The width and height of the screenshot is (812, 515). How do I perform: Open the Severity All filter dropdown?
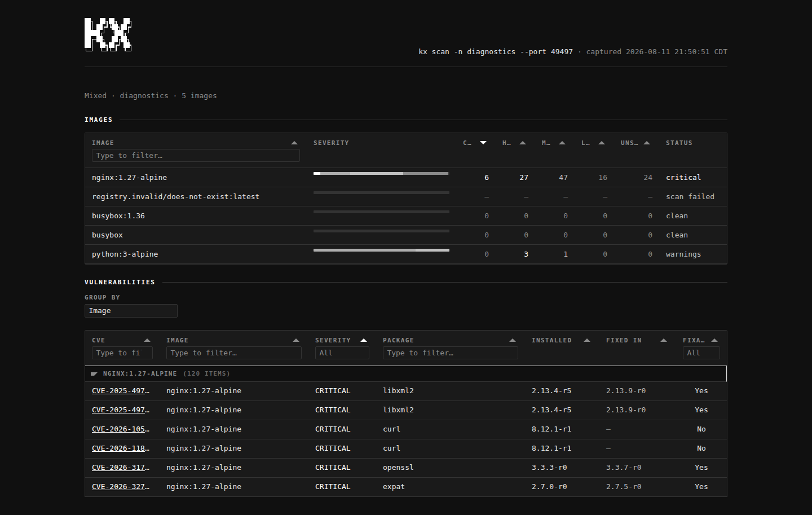(x=342, y=353)
